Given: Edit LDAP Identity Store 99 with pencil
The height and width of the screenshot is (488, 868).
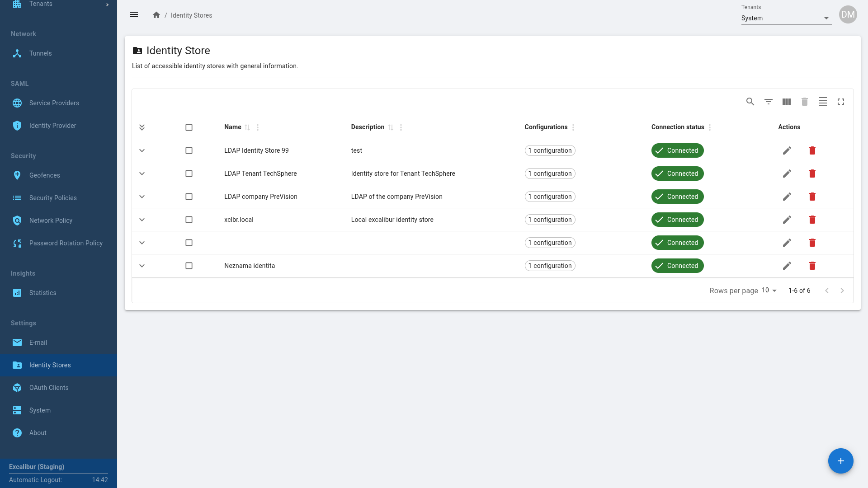Looking at the screenshot, I should pyautogui.click(x=787, y=150).
